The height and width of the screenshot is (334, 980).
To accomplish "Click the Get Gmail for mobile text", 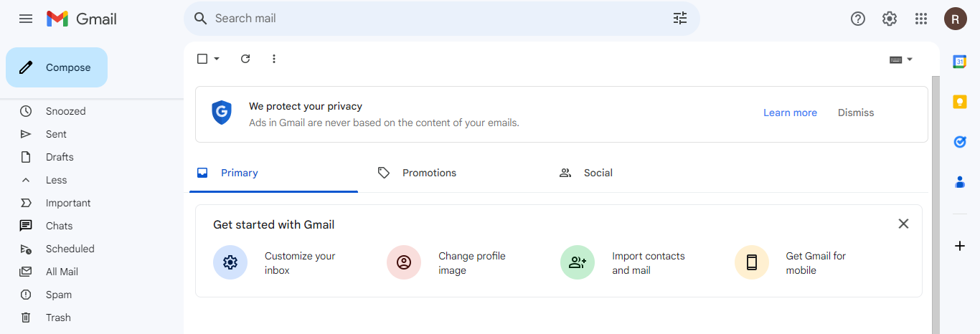I will pos(816,263).
